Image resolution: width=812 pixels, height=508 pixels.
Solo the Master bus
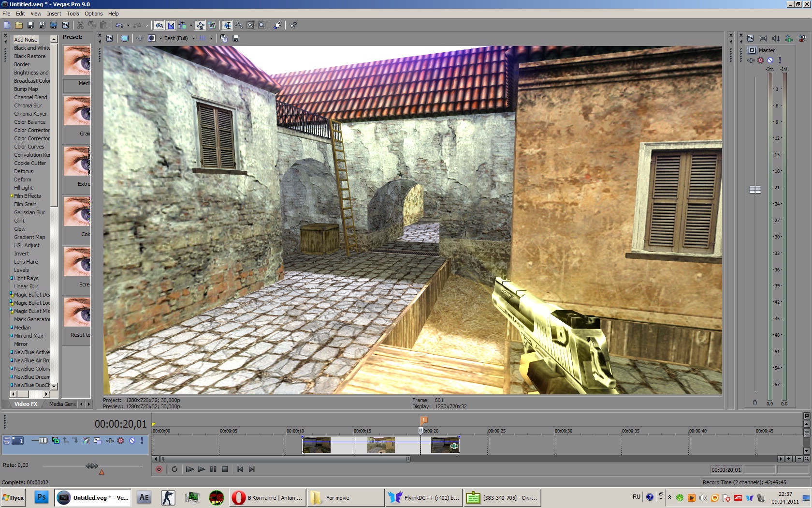click(x=780, y=60)
